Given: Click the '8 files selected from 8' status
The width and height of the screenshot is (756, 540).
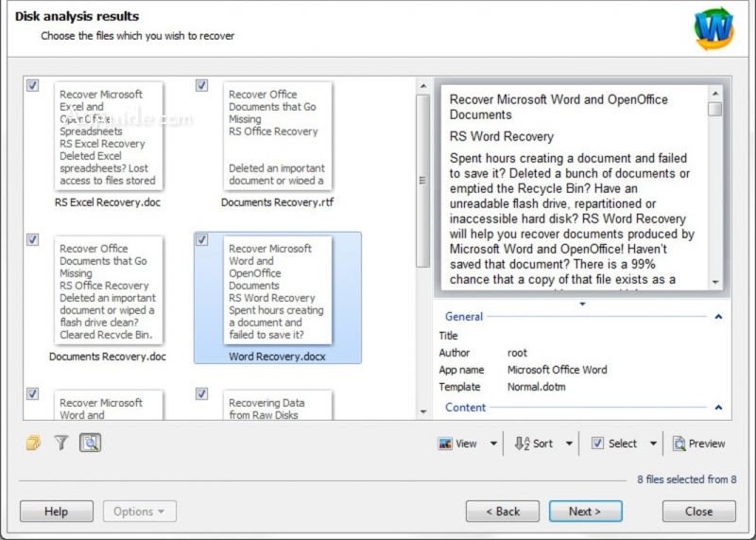Looking at the screenshot, I should (x=687, y=479).
